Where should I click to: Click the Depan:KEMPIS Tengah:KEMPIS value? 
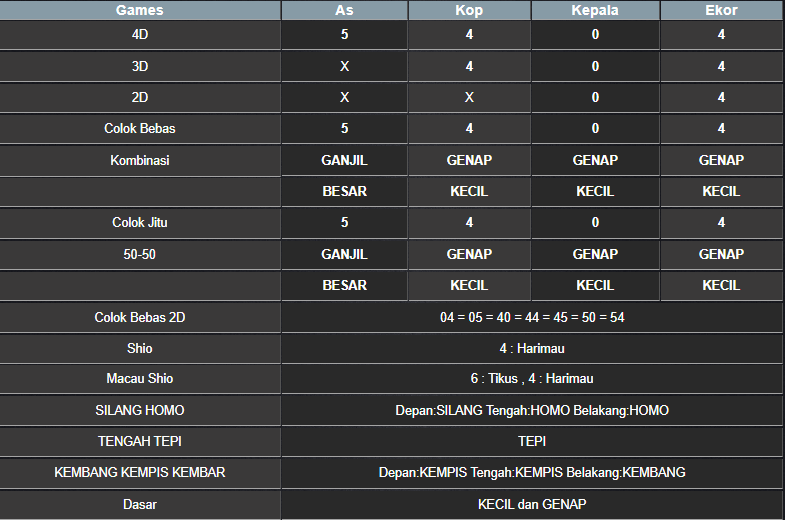tap(532, 472)
